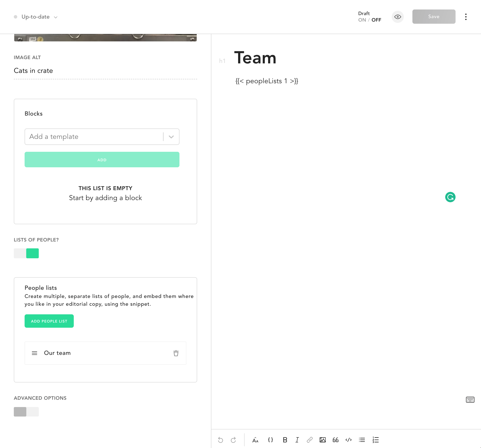481x448 pixels.
Task: Turn the Draft mode ON
Action: point(362,20)
